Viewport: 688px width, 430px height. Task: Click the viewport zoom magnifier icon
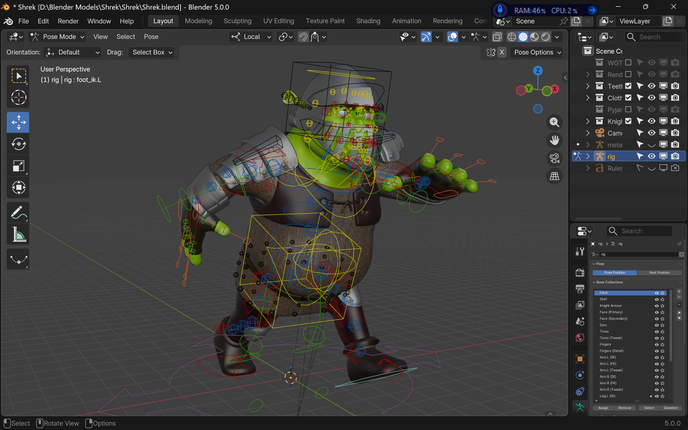coord(555,122)
